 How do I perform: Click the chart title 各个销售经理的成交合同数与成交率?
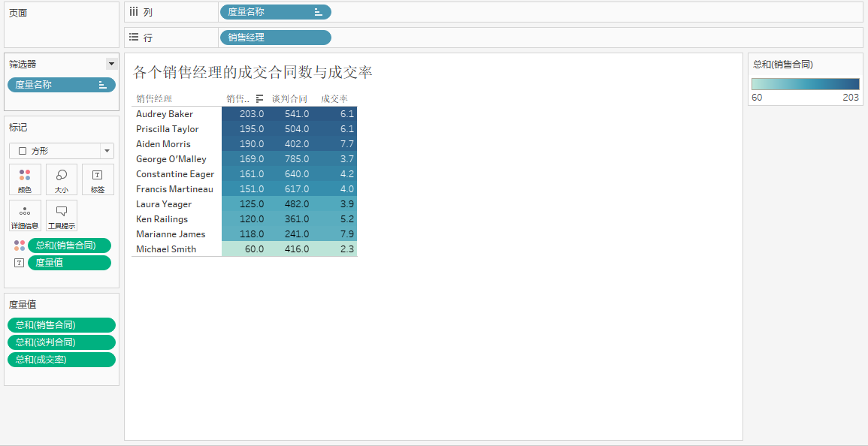click(x=253, y=73)
